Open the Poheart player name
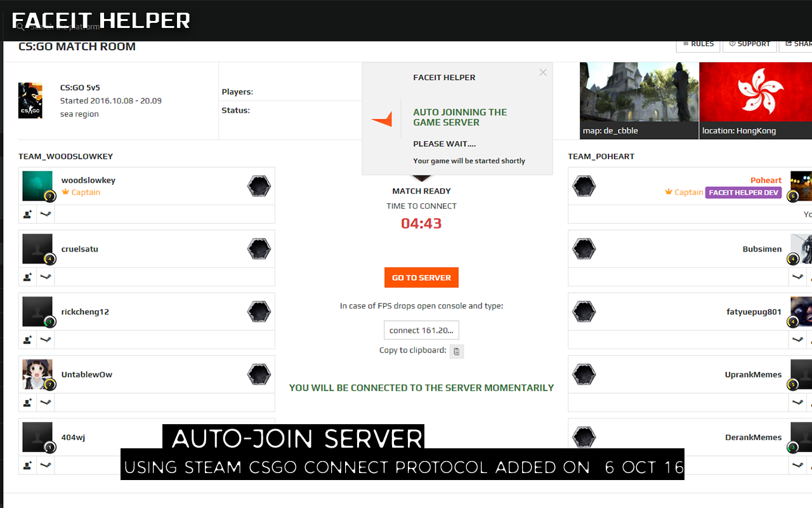812x508 pixels. pos(766,180)
